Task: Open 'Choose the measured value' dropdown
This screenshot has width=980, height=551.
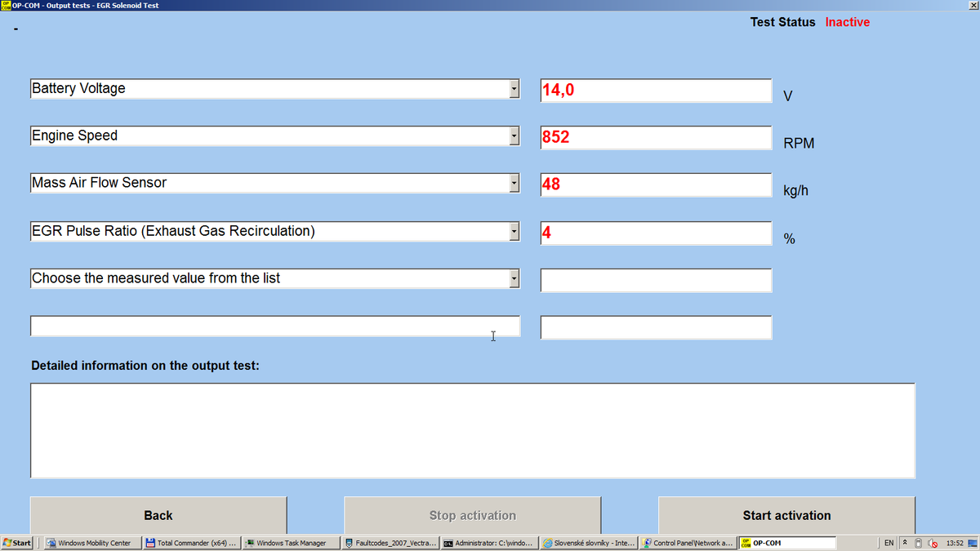Action: 514,279
